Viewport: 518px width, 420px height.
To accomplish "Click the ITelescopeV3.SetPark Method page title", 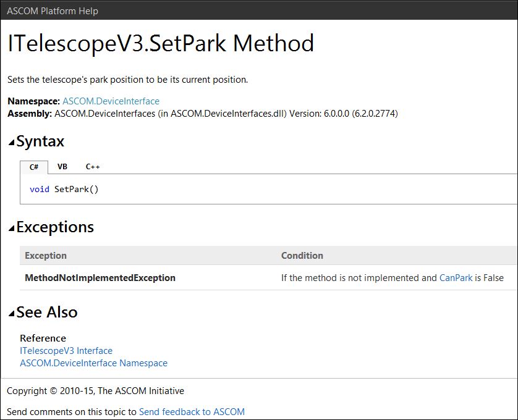I will [161, 43].
